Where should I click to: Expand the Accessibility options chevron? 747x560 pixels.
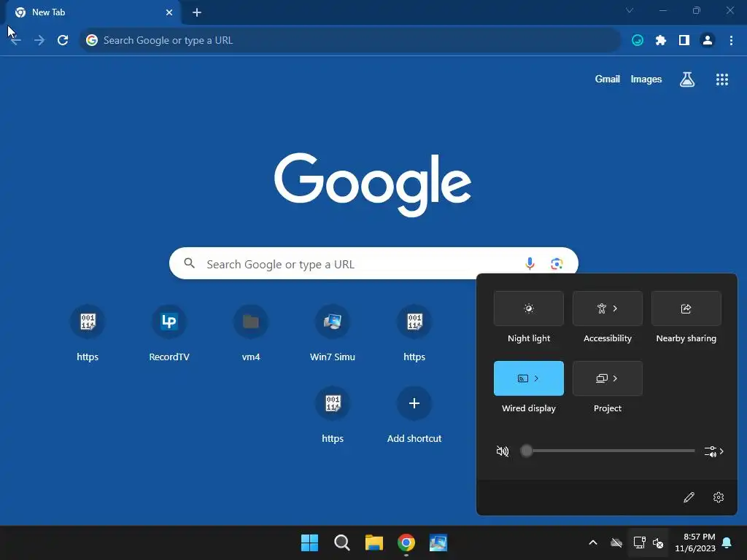tap(615, 308)
